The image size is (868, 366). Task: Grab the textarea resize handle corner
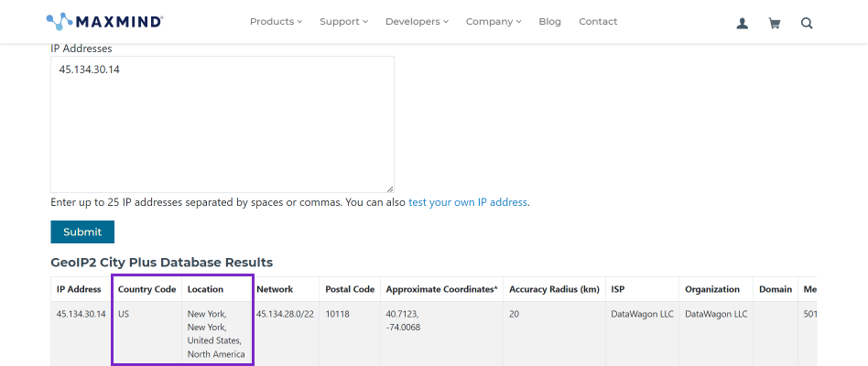tap(390, 188)
